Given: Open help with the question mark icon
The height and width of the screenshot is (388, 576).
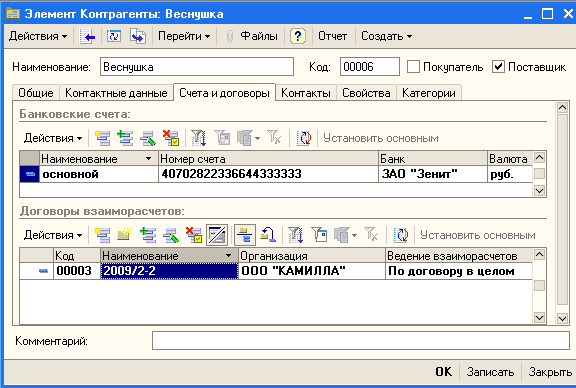Looking at the screenshot, I should 298,36.
